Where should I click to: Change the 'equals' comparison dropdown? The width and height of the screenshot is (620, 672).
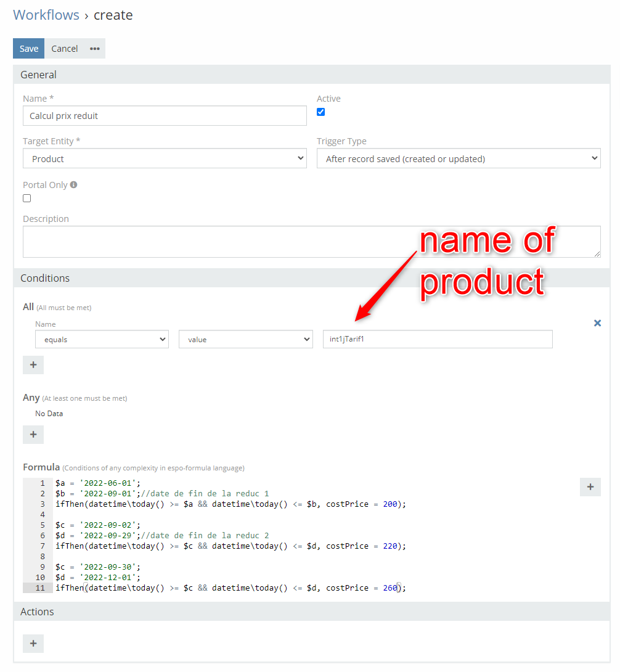pyautogui.click(x=102, y=340)
